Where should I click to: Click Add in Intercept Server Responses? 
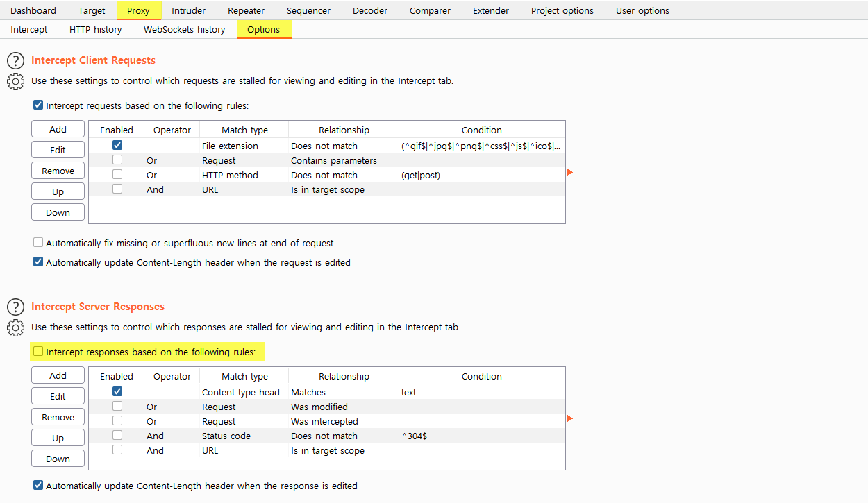click(58, 375)
